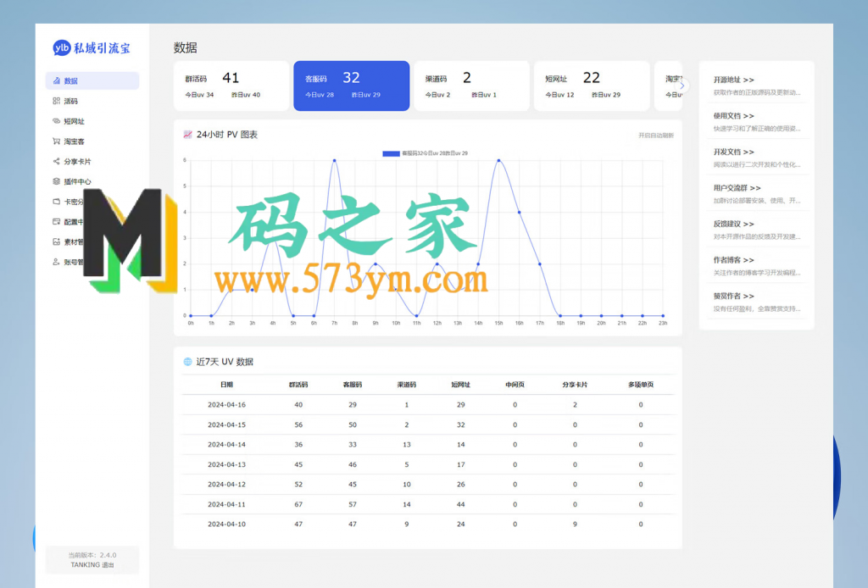The image size is (868, 588).
Task: Click the 数据 page heading
Action: 185,47
